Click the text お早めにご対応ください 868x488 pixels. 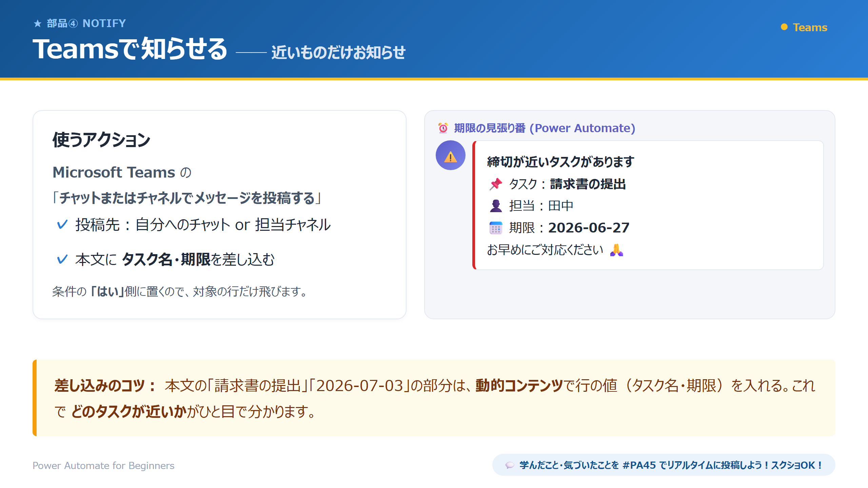[545, 250]
